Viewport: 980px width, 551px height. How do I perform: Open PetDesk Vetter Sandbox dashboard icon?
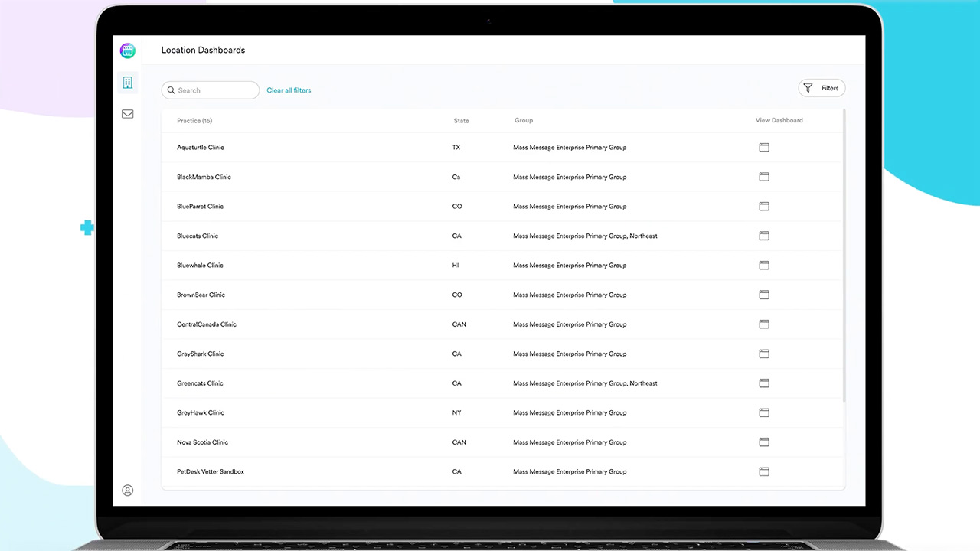[x=763, y=471]
